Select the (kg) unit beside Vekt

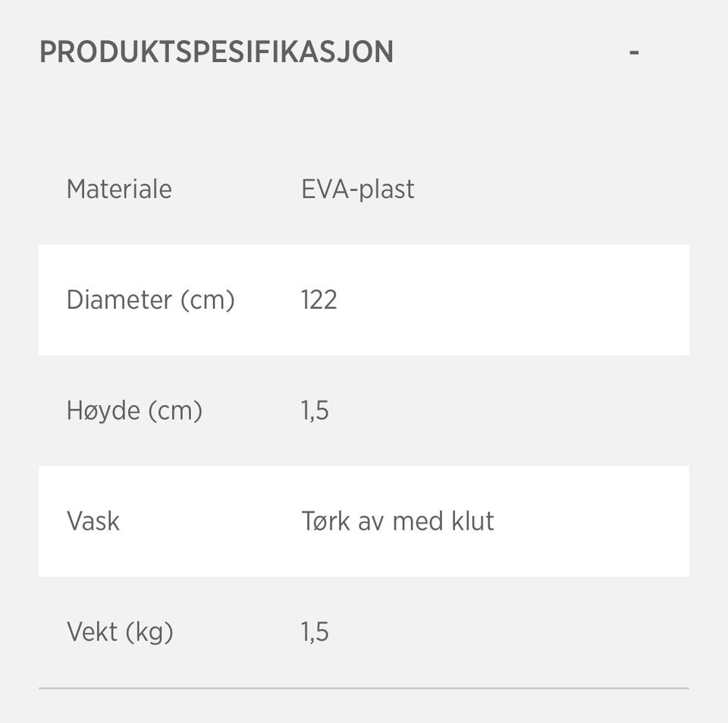click(149, 633)
